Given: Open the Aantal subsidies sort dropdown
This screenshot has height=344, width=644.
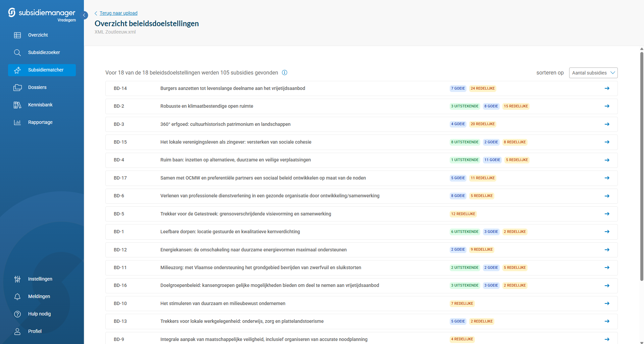Looking at the screenshot, I should tap(593, 73).
